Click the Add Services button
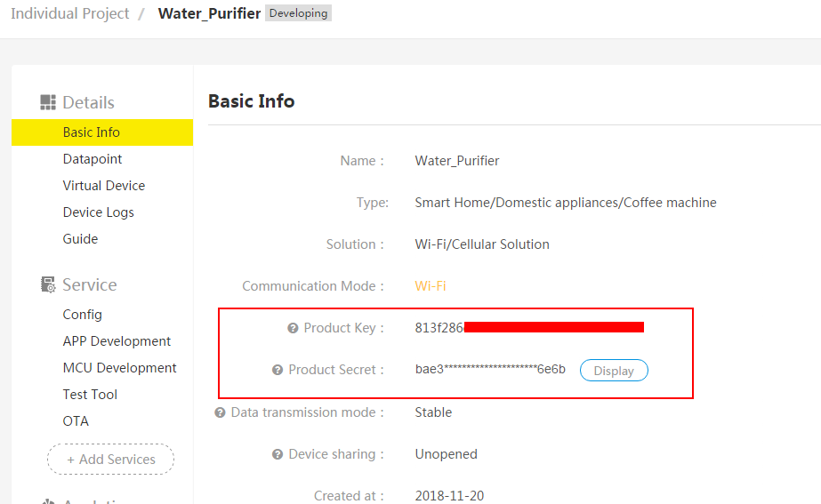Image resolution: width=821 pixels, height=504 pixels. 110,460
